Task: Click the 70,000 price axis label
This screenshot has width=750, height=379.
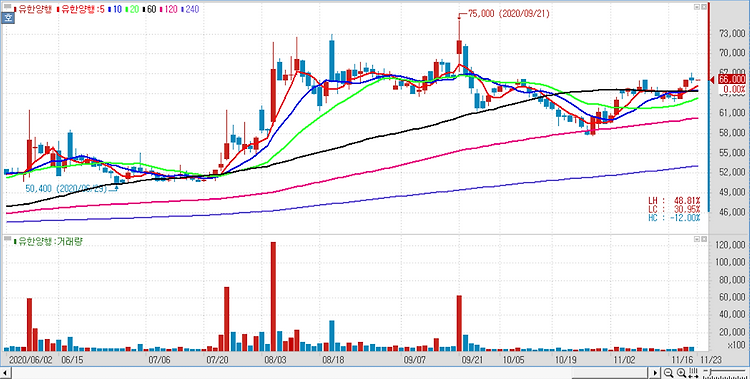Action: tap(732, 53)
